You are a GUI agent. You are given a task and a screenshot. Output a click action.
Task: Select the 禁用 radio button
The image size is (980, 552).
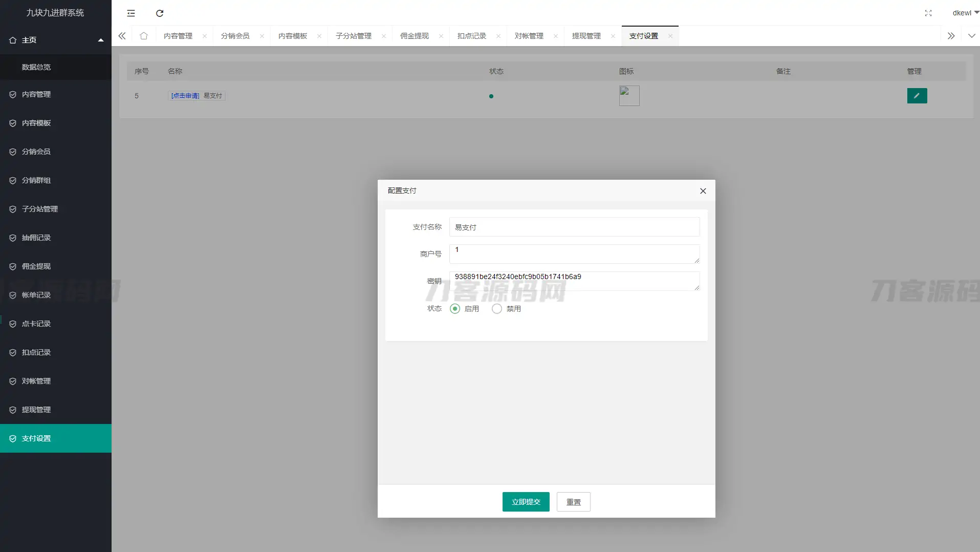[x=497, y=309]
